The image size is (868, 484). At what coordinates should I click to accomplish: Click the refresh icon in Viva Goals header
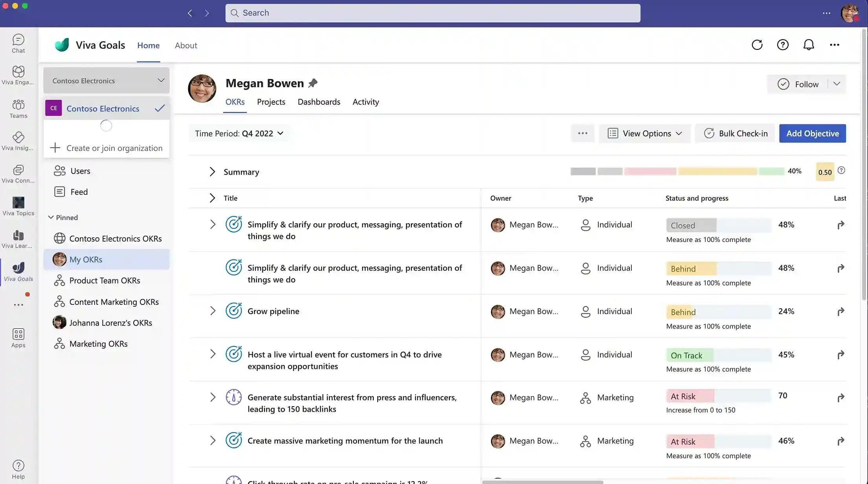(757, 45)
